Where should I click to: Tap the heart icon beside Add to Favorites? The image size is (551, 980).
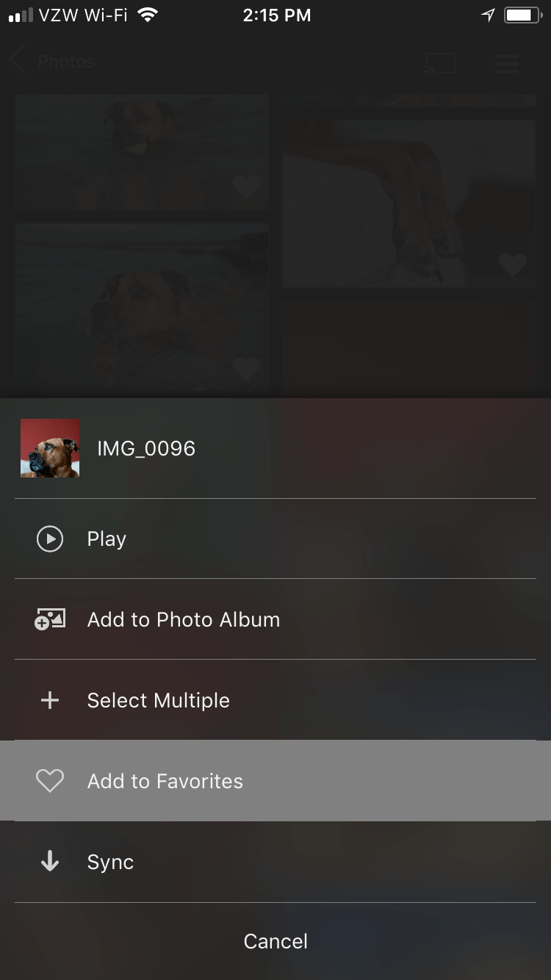[x=50, y=781]
